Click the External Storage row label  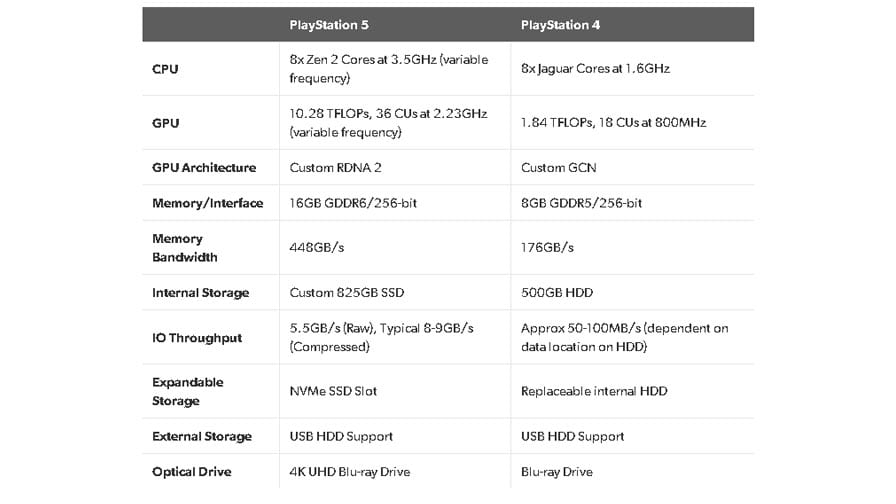click(x=202, y=436)
